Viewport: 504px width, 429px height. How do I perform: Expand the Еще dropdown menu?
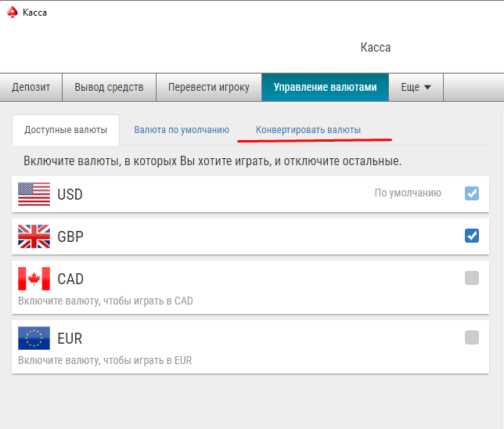[x=416, y=88]
